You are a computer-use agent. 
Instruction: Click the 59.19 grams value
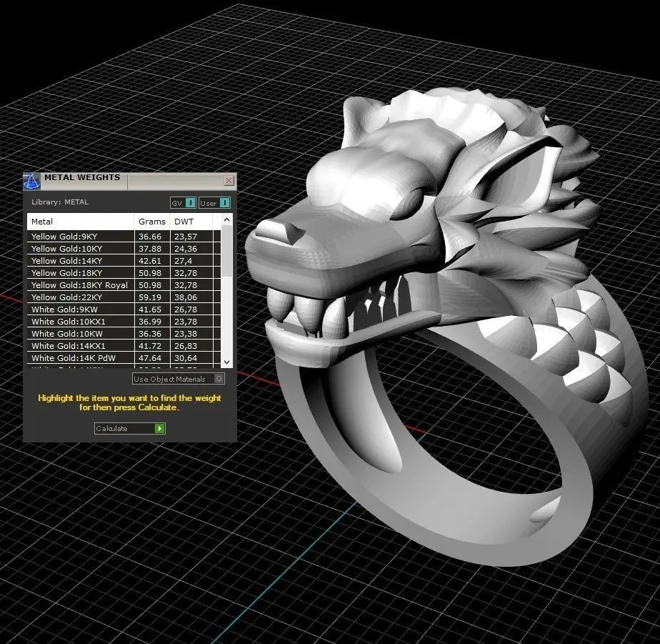click(x=150, y=297)
